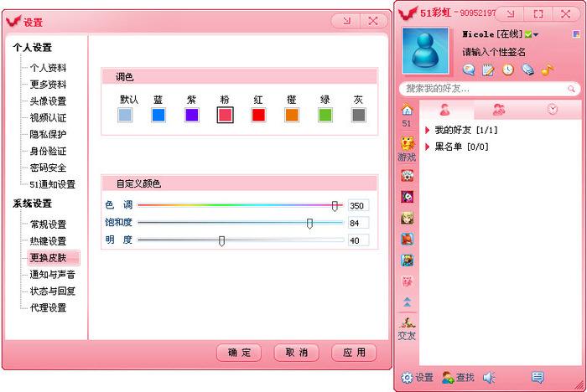Click the clock icon in the profile toolbar
The width and height of the screenshot is (587, 392).
click(507, 70)
